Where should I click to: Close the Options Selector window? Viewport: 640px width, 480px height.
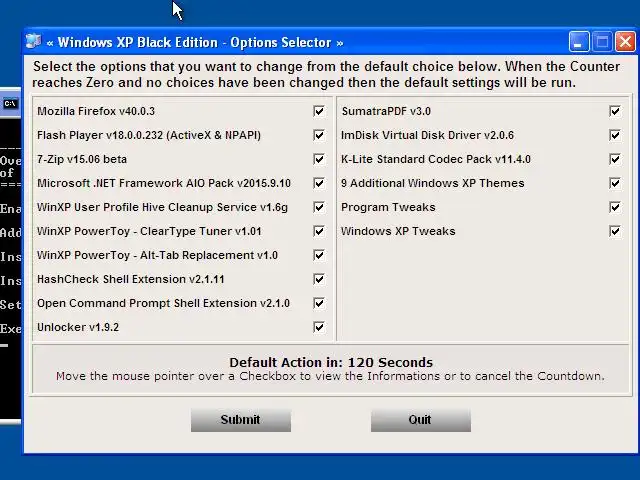click(x=625, y=42)
